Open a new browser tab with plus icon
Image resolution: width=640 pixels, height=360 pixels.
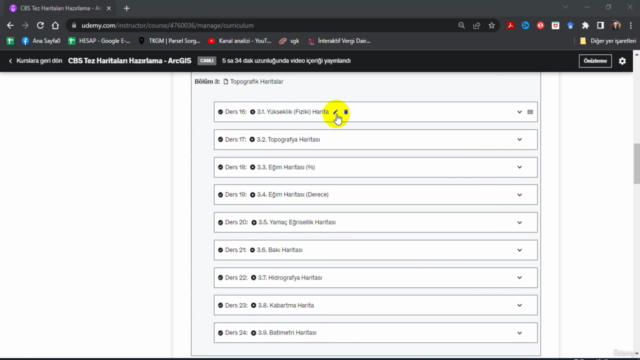(127, 8)
